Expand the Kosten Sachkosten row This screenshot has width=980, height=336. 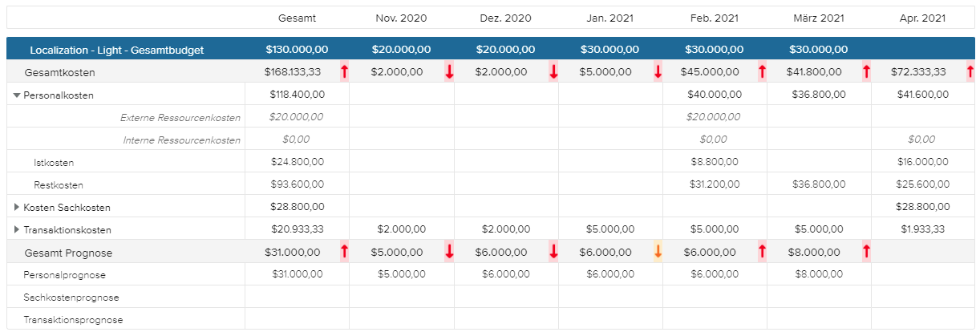click(17, 208)
